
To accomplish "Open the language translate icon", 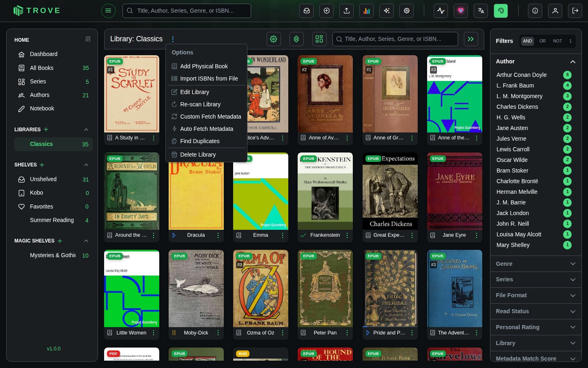I will point(481,11).
